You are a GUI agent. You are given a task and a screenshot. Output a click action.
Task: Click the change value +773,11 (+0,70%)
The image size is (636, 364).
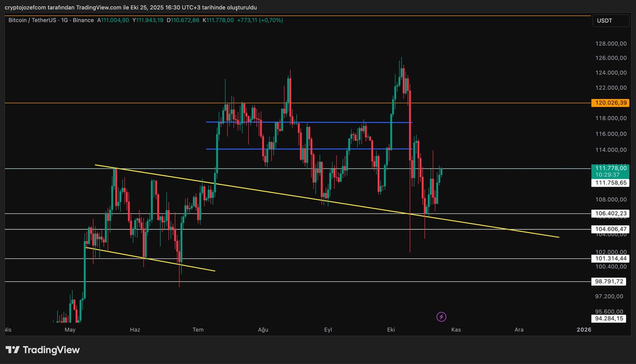tap(260, 20)
